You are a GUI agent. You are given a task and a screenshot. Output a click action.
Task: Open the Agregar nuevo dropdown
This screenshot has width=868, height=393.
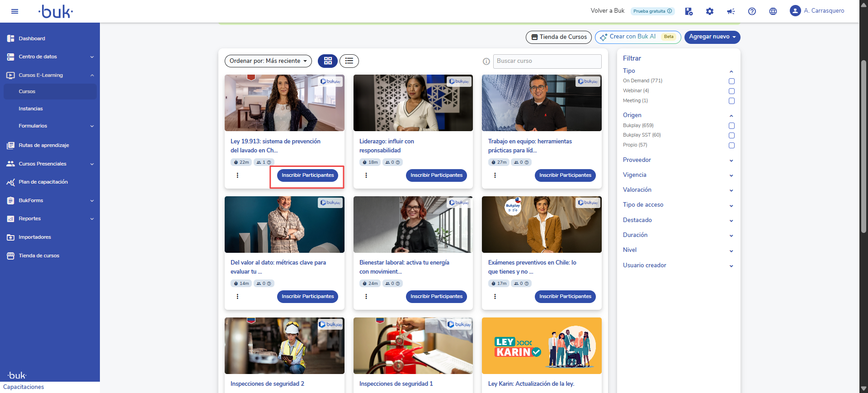point(712,37)
